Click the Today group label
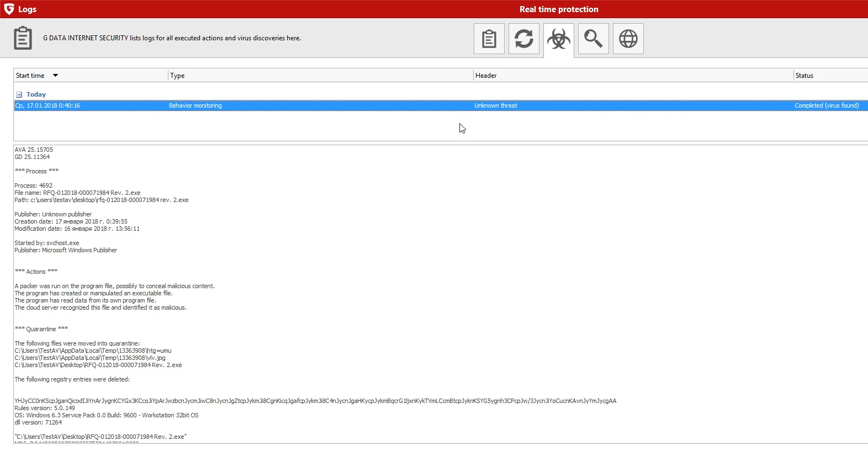The height and width of the screenshot is (451, 868). point(36,94)
